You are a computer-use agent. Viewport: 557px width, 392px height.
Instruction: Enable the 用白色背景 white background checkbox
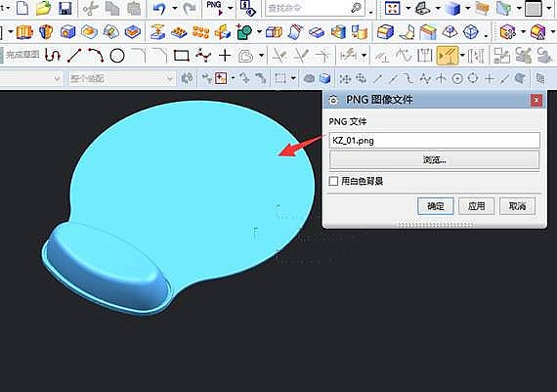click(x=333, y=181)
